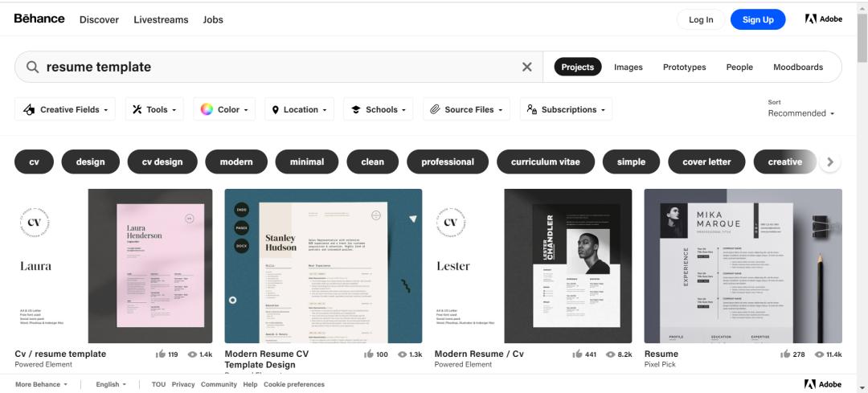Image resolution: width=868 pixels, height=393 pixels.
Task: Switch to the Images tab
Action: (x=628, y=67)
